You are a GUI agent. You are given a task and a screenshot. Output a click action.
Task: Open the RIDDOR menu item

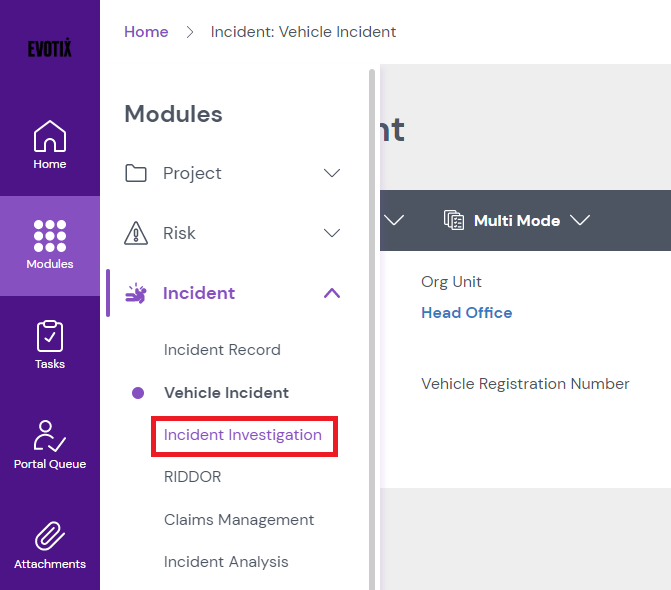192,477
